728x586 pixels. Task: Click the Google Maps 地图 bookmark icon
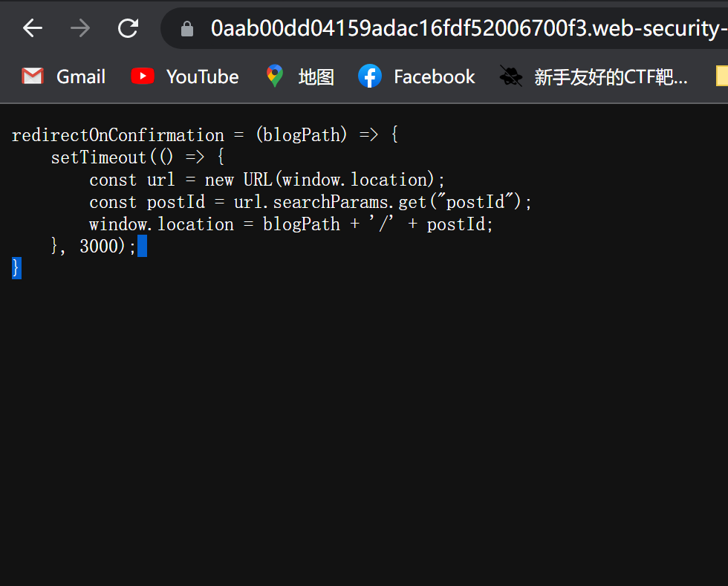point(274,76)
